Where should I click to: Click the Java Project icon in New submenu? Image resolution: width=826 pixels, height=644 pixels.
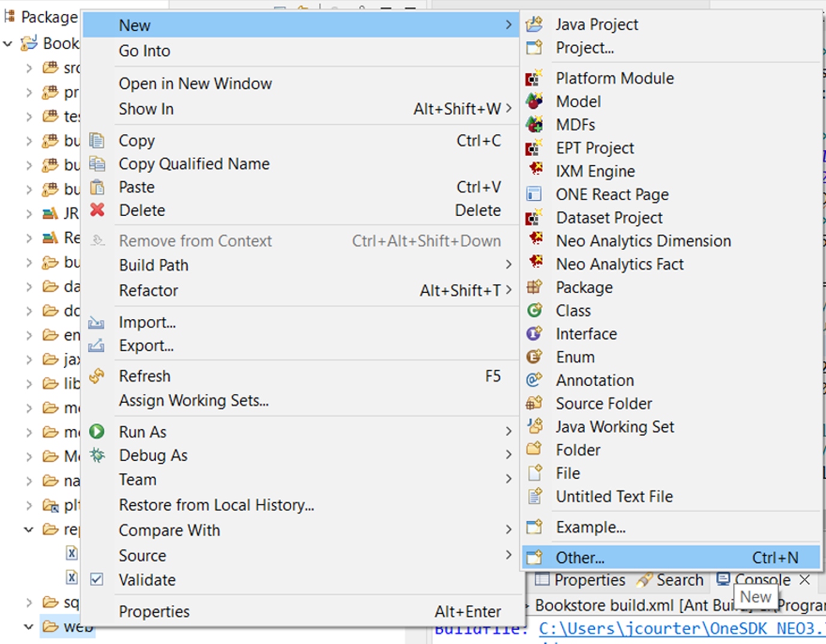[x=534, y=25]
